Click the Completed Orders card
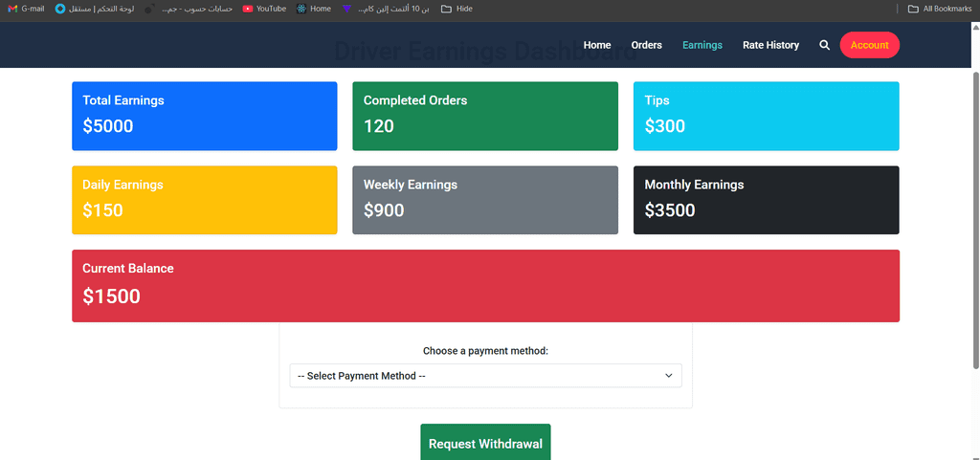The image size is (980, 460). (x=485, y=116)
